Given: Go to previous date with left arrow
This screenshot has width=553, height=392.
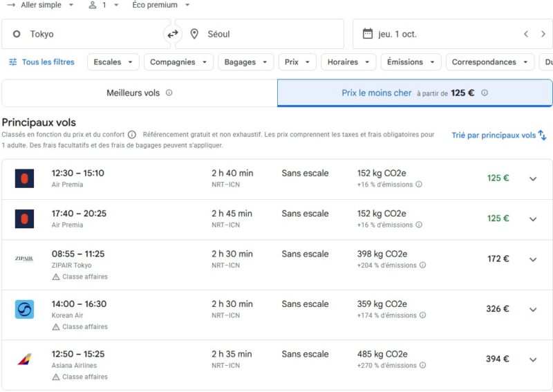Looking at the screenshot, I should (x=526, y=34).
